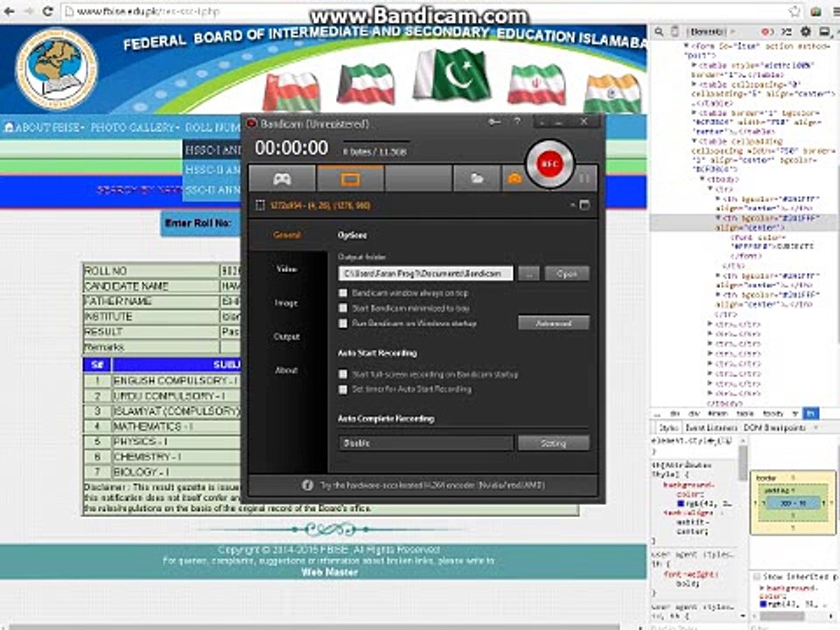The image size is (840, 630).
Task: Click the DevTools red error counter icon
Action: point(767,32)
